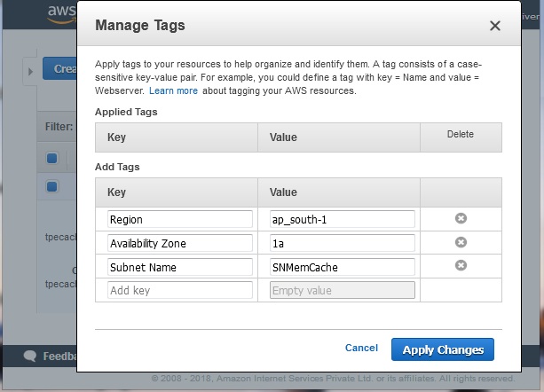This screenshot has width=544, height=392.
Task: Click the Region key field
Action: [167, 219]
